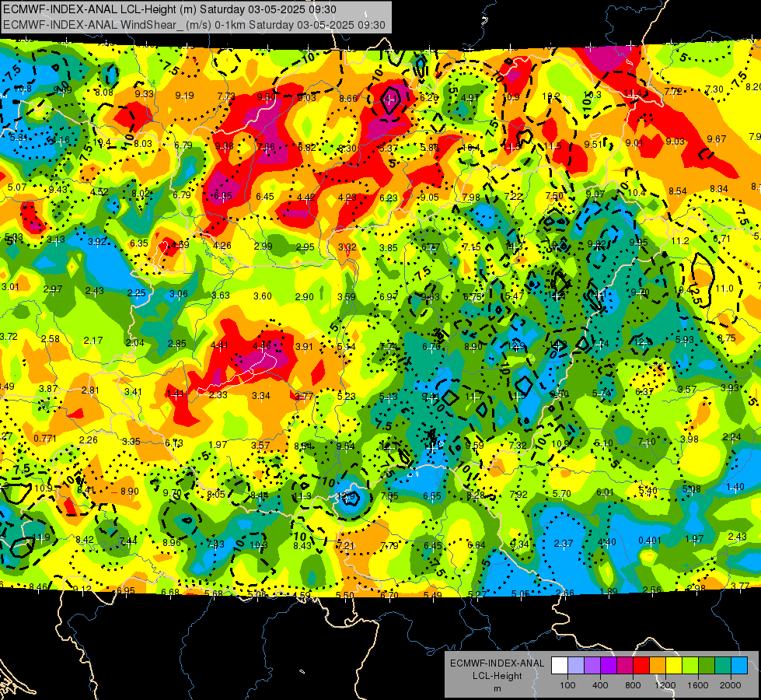This screenshot has height=700, width=761.
Task: Click the wind shear value '1.89'
Action: (x=608, y=591)
